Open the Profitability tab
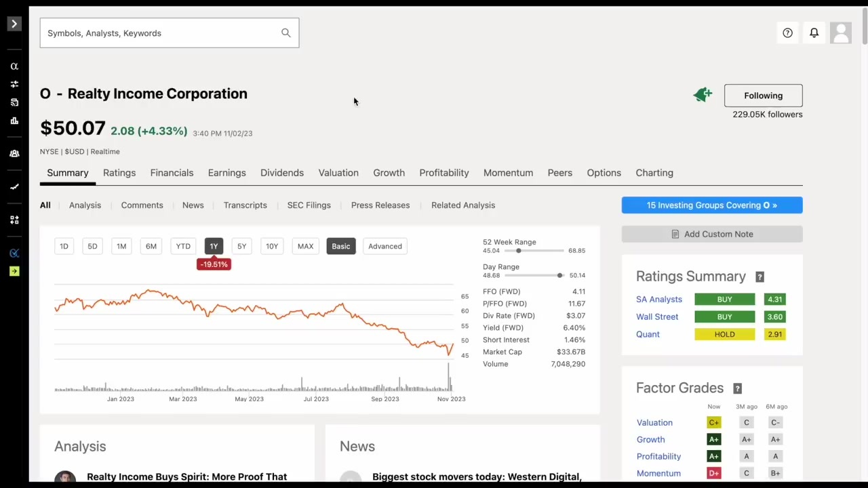This screenshot has height=488, width=868. [x=444, y=173]
